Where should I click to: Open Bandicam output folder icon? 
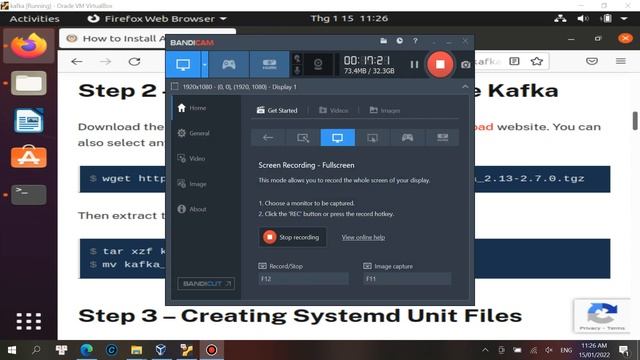[383, 41]
